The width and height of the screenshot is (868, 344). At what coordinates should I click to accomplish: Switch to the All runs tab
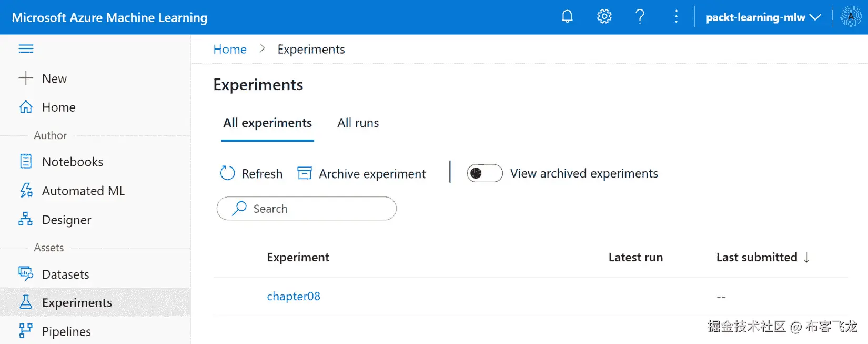click(358, 123)
